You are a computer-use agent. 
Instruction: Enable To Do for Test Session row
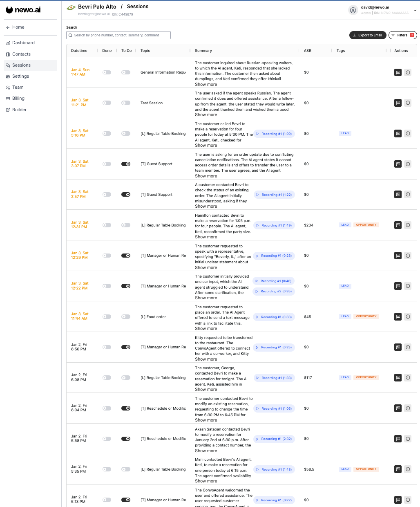point(126,103)
